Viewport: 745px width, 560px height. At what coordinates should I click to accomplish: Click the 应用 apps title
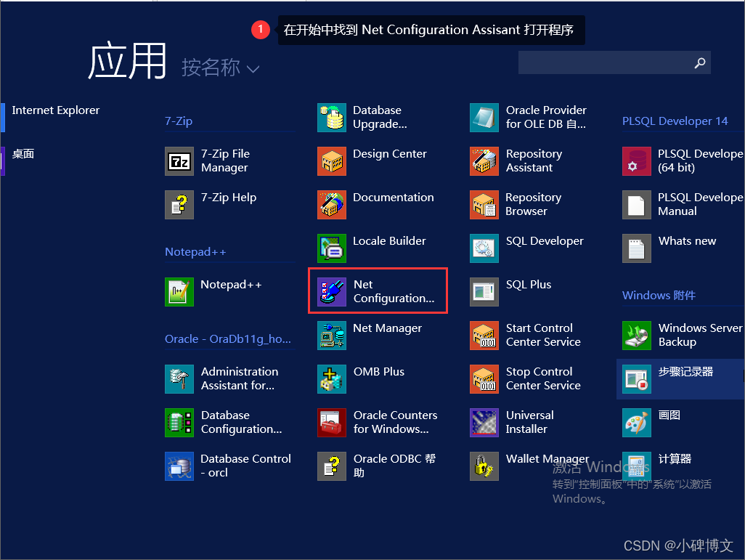pyautogui.click(x=127, y=61)
